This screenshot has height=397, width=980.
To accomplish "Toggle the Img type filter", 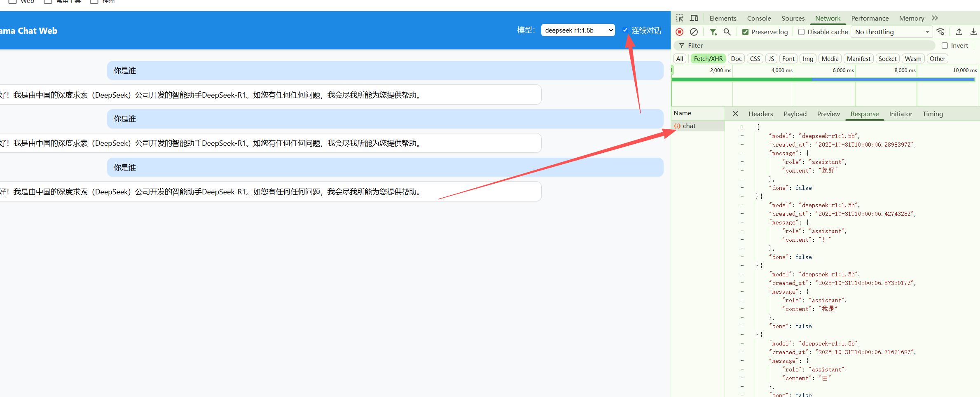I will [x=808, y=59].
